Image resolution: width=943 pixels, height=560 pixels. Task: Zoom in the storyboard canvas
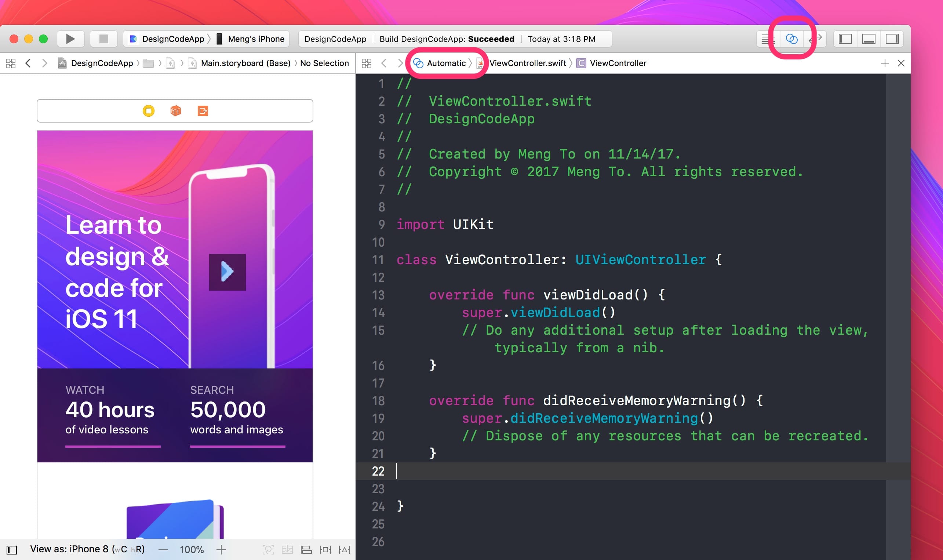click(221, 550)
